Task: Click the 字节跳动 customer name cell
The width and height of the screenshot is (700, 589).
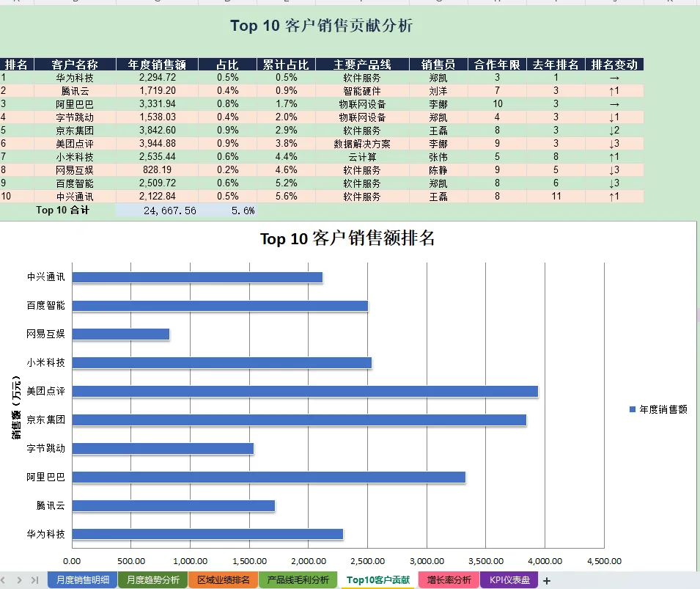Action: pyautogui.click(x=75, y=117)
